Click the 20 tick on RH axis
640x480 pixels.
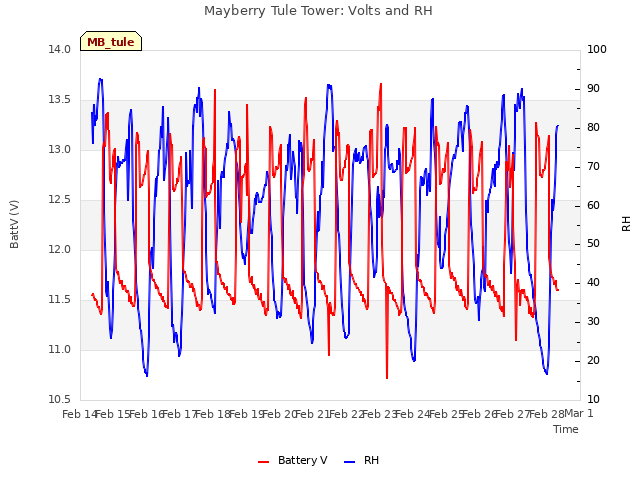593,360
